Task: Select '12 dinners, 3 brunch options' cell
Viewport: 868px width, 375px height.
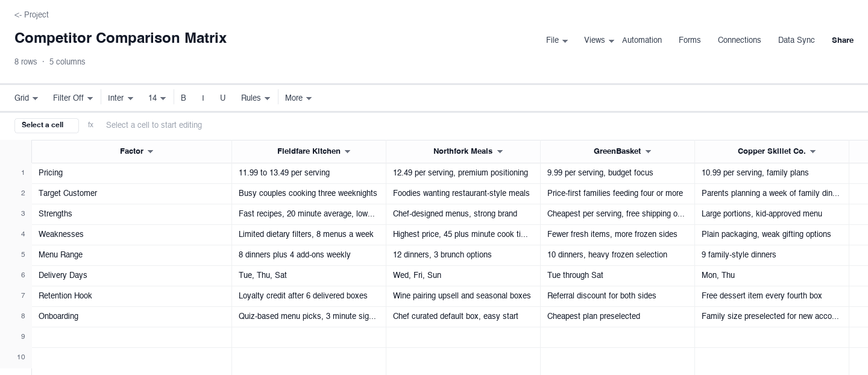Action: coord(463,255)
